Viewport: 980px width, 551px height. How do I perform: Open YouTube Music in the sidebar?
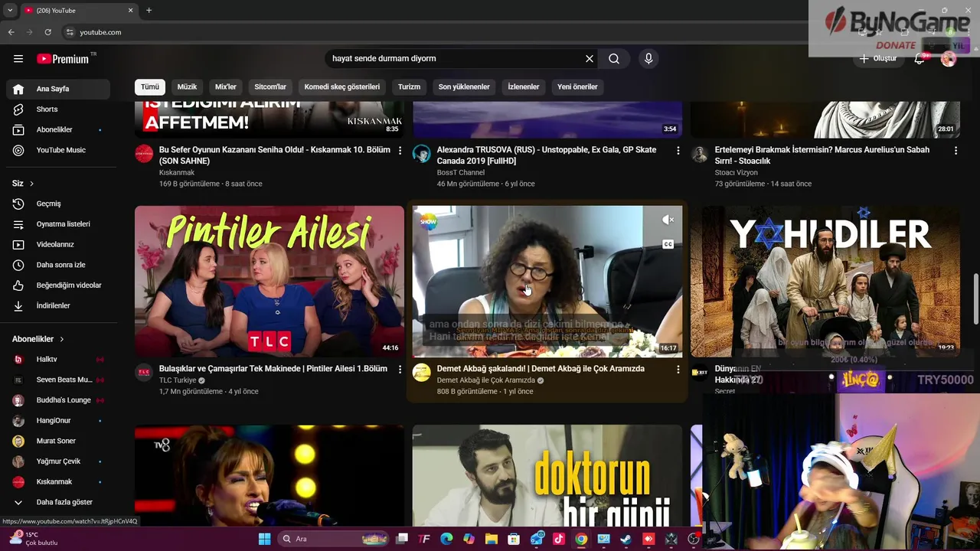[58, 150]
